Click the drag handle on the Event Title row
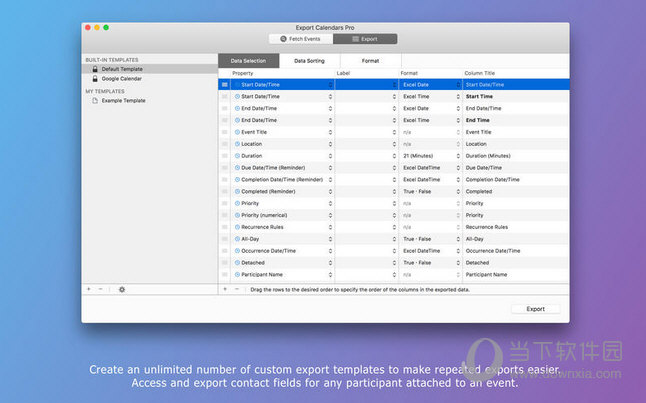This screenshot has width=646, height=403. pyautogui.click(x=225, y=132)
